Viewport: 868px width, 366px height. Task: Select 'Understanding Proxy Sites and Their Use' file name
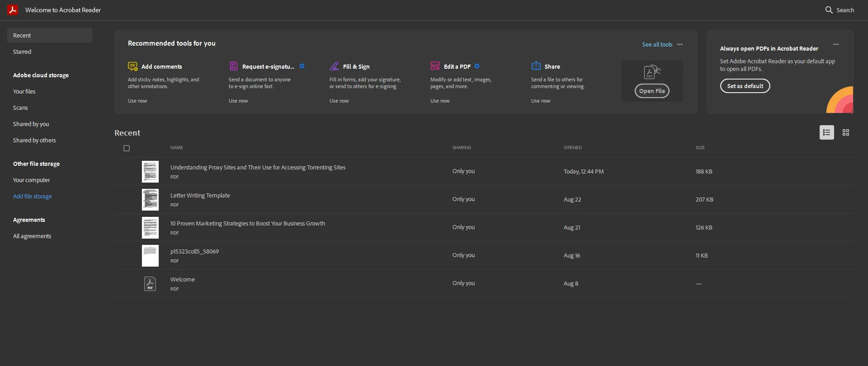click(258, 167)
